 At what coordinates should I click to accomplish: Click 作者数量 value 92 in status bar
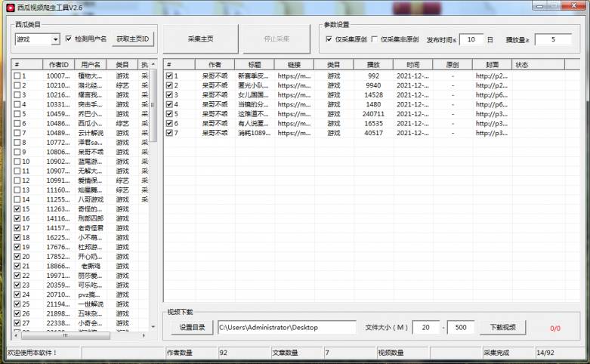coord(224,353)
